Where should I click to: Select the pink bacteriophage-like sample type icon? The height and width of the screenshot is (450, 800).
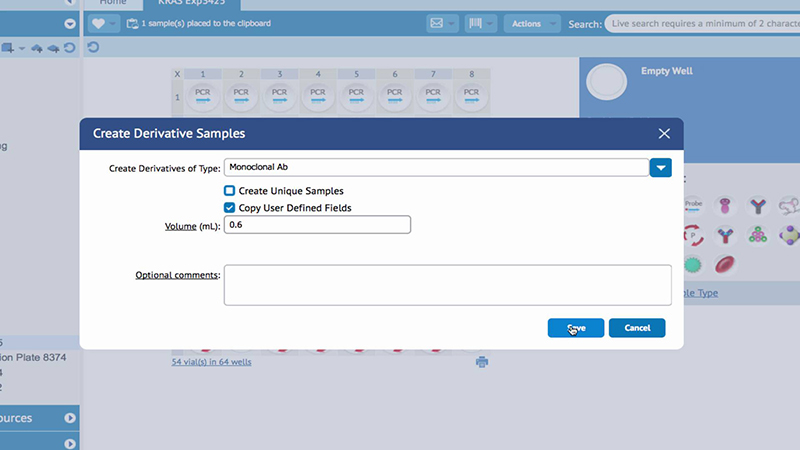pos(725,206)
